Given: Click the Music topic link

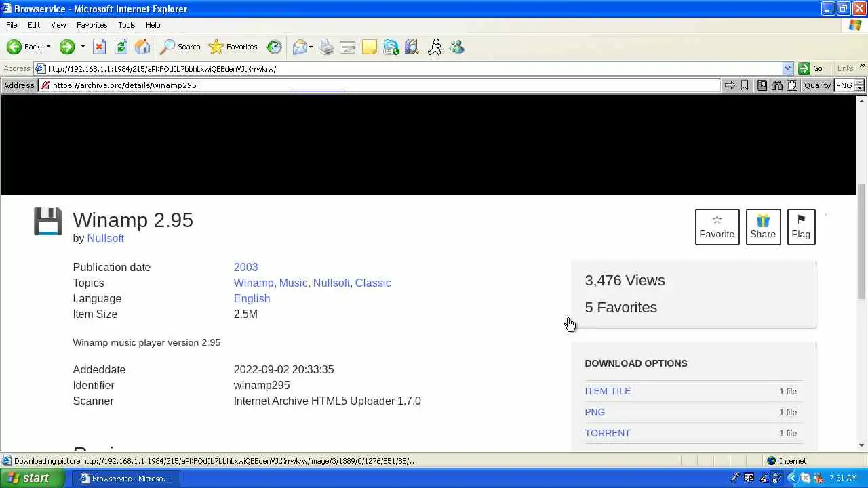Looking at the screenshot, I should pyautogui.click(x=293, y=283).
